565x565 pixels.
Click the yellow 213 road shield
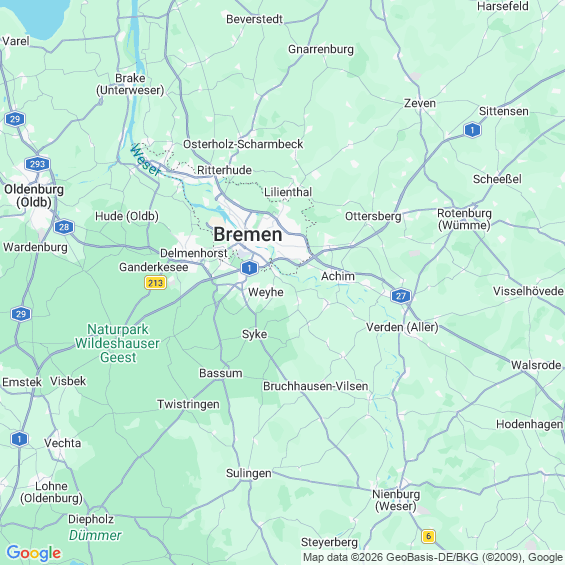pyautogui.click(x=155, y=283)
